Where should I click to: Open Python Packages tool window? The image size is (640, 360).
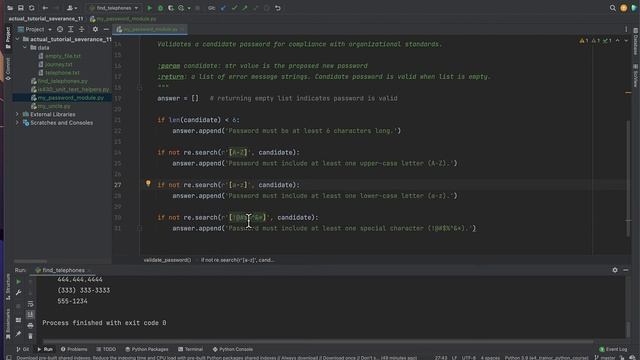(147, 349)
